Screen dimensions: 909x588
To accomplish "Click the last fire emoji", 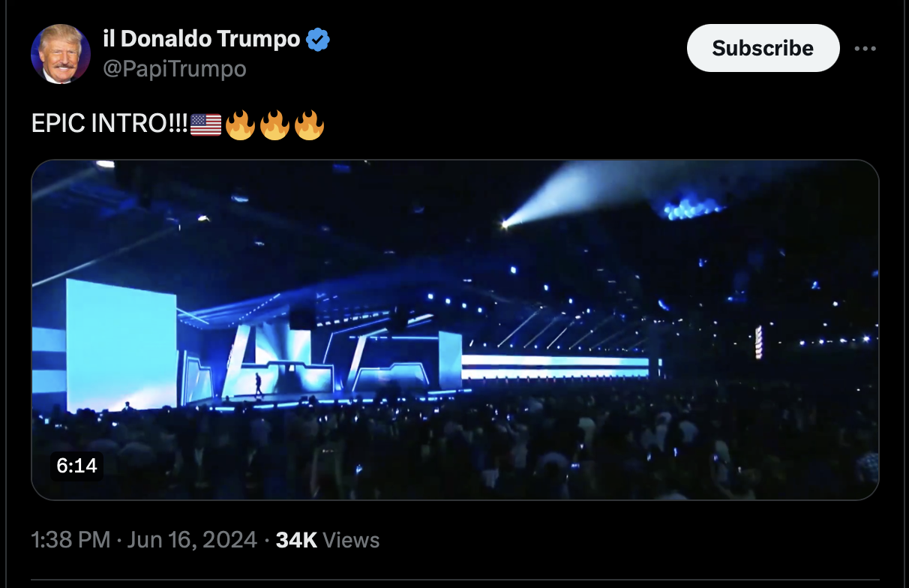I will click(x=309, y=124).
